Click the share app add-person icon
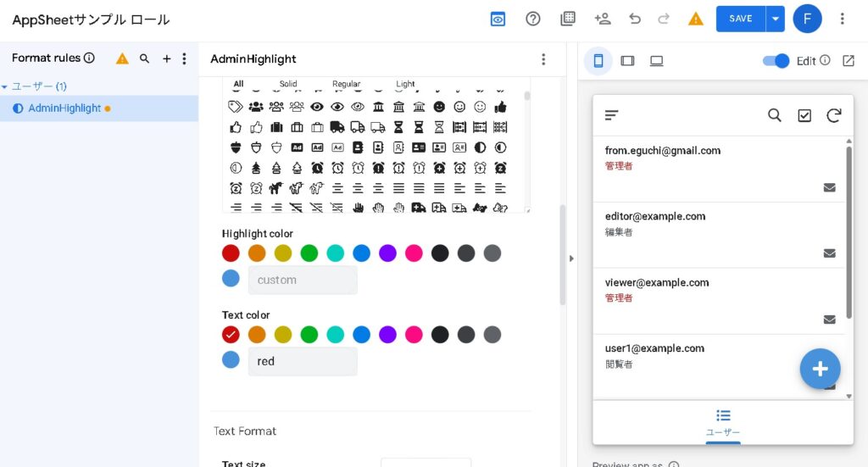 (603, 19)
